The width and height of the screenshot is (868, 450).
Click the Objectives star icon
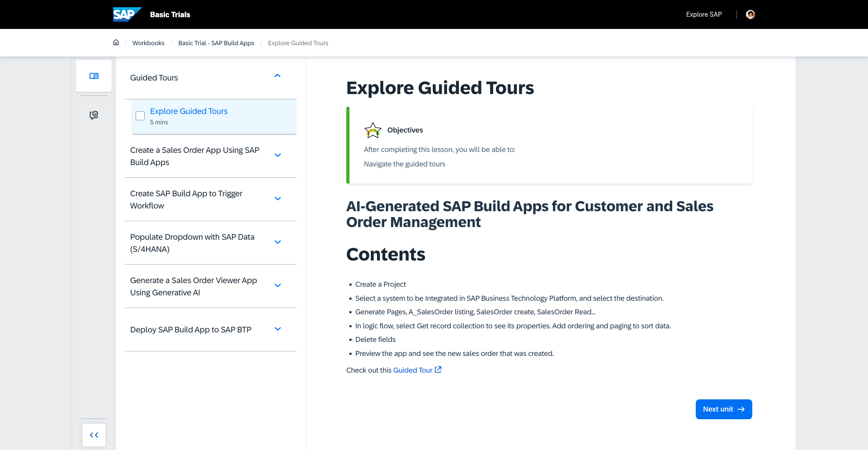tap(373, 130)
